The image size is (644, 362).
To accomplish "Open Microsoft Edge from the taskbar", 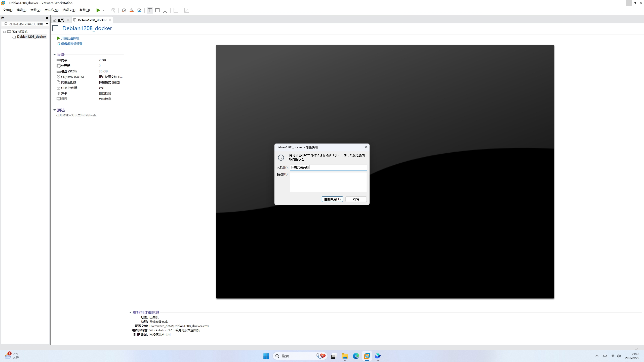I will tap(356, 356).
